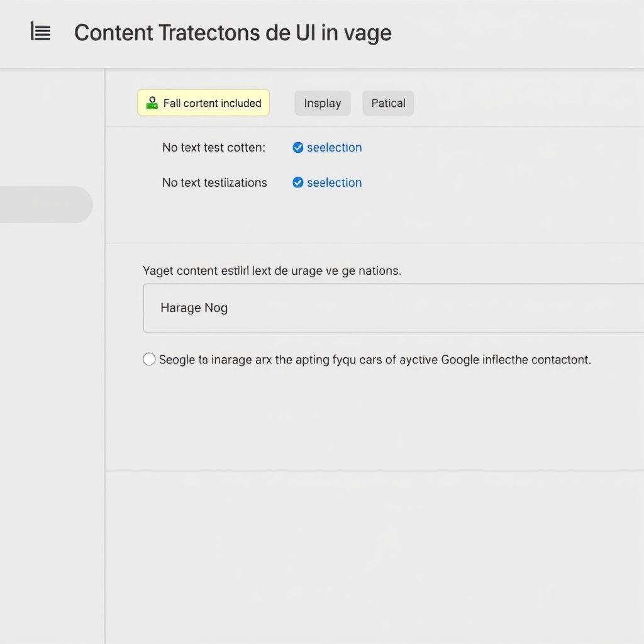Click the No text test cotten label
Viewport: 644px width, 644px height.
point(214,147)
